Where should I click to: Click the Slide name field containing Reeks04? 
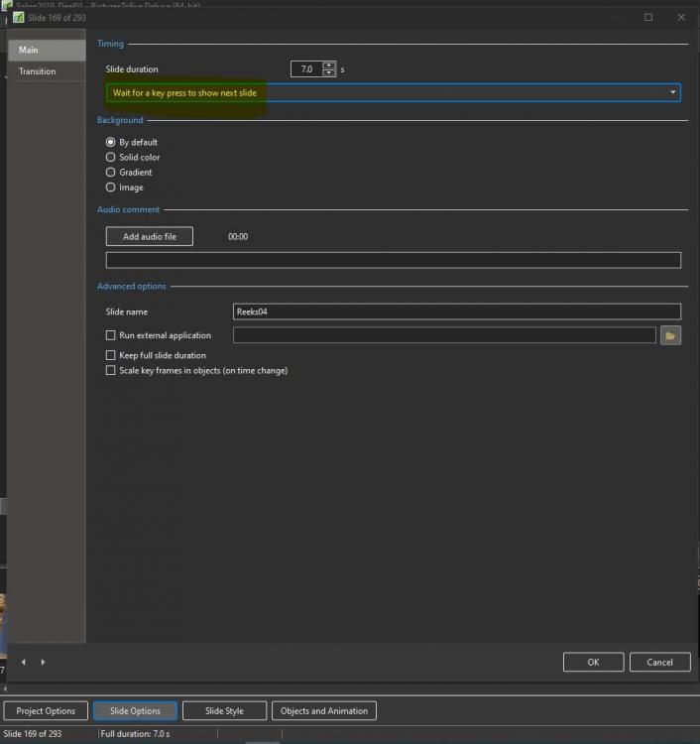click(x=457, y=311)
